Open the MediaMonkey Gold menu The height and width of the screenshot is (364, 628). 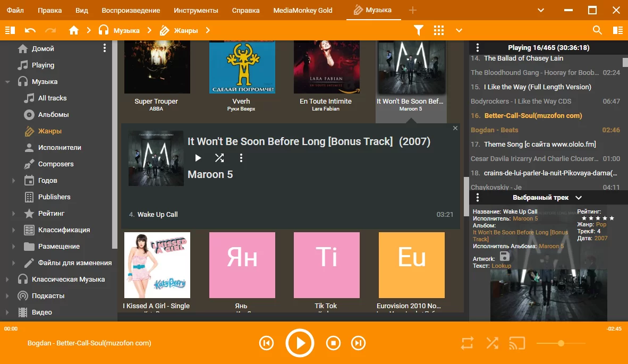point(303,10)
